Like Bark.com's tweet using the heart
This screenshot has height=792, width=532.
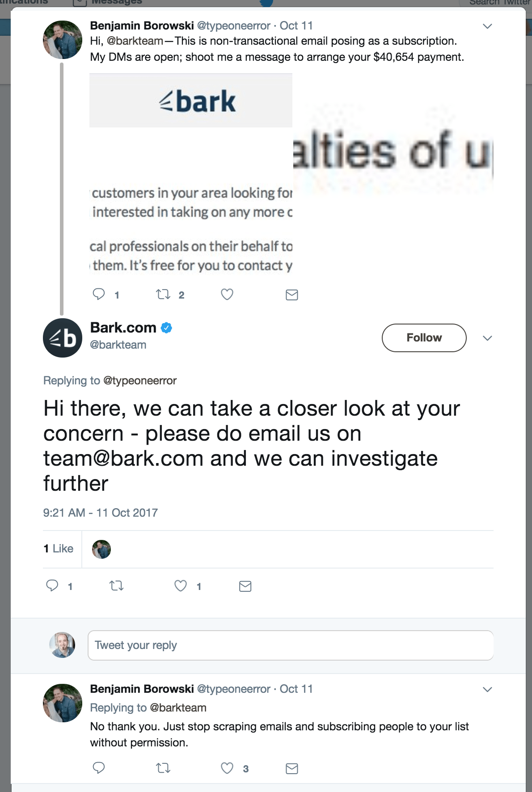coord(181,586)
